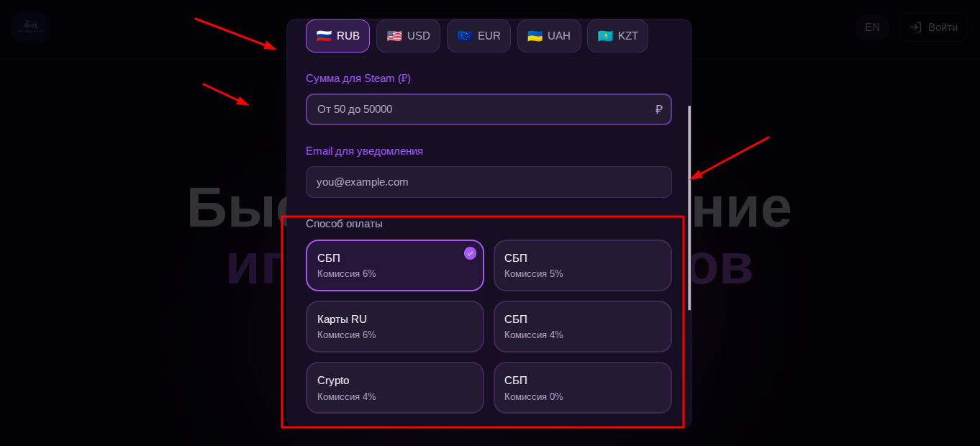Select СБП payment with 6% commission

coord(395,265)
